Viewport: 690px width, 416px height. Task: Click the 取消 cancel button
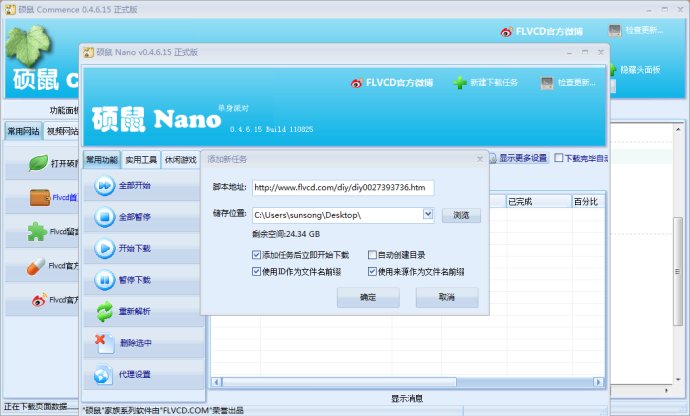click(x=447, y=298)
